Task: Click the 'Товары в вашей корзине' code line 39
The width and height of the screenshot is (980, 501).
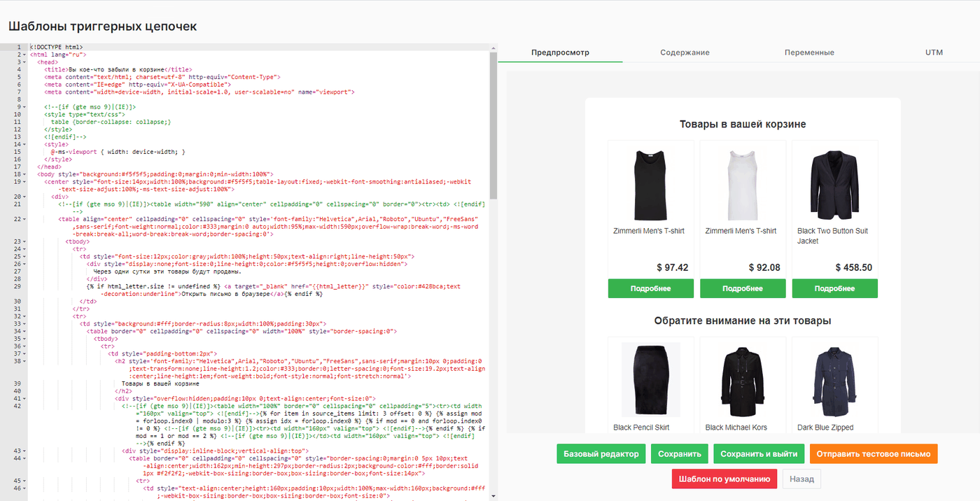Action: point(160,383)
